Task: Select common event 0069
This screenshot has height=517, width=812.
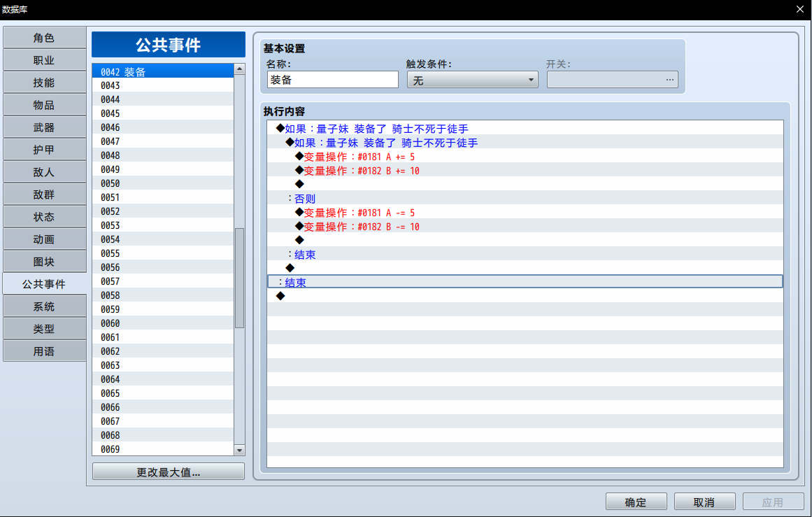Action: [x=162, y=449]
